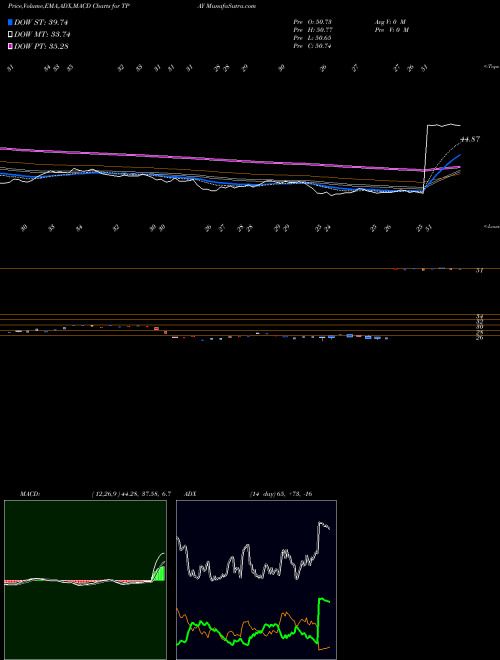This screenshot has height=660, width=500.
Task: Click the Tops label at right edge
Action: coord(491,67)
